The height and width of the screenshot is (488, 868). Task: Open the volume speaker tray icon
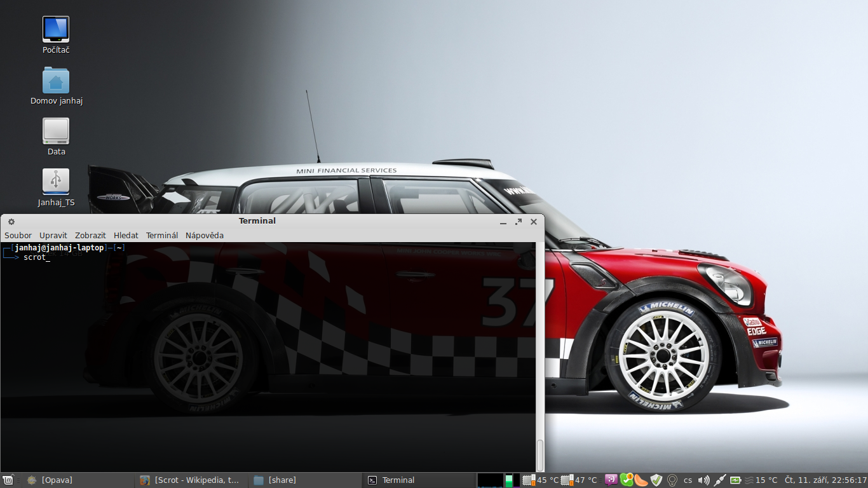(x=703, y=480)
